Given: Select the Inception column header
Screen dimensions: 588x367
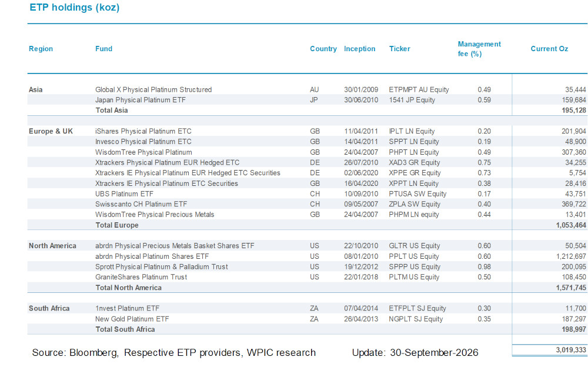Looking at the screenshot, I should pyautogui.click(x=360, y=49).
